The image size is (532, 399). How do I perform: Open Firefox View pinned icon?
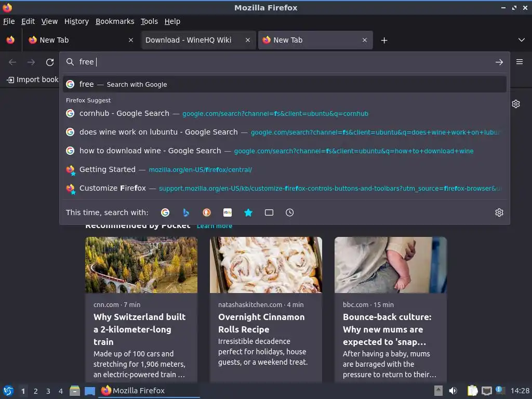(x=10, y=40)
